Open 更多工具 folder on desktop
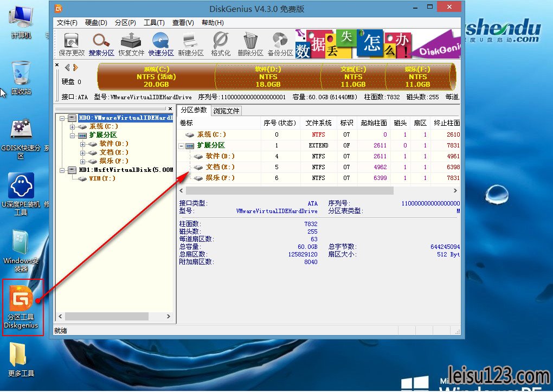553x392 pixels. (21, 359)
